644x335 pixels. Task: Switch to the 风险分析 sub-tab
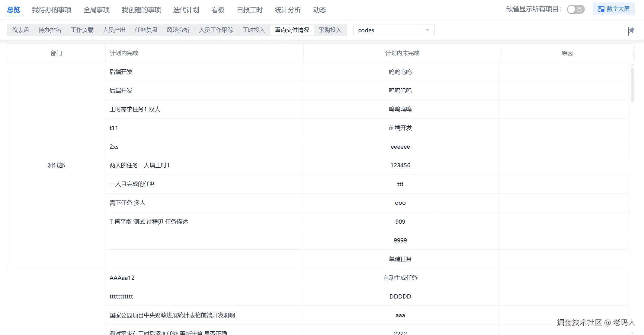pos(178,30)
